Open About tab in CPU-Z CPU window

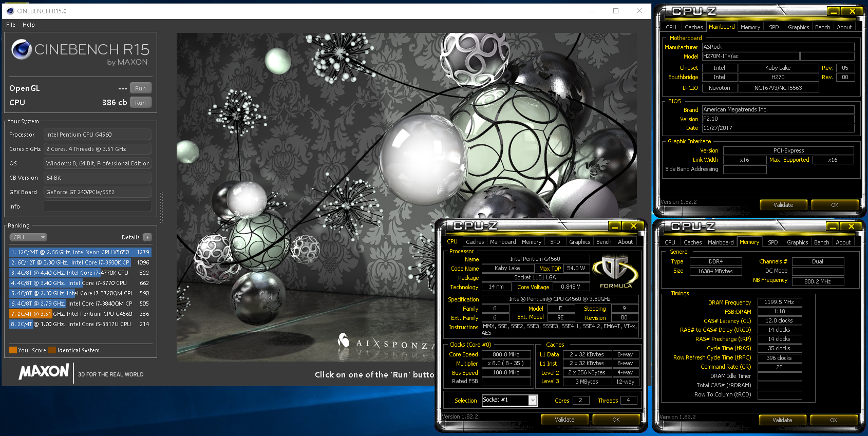coord(625,242)
